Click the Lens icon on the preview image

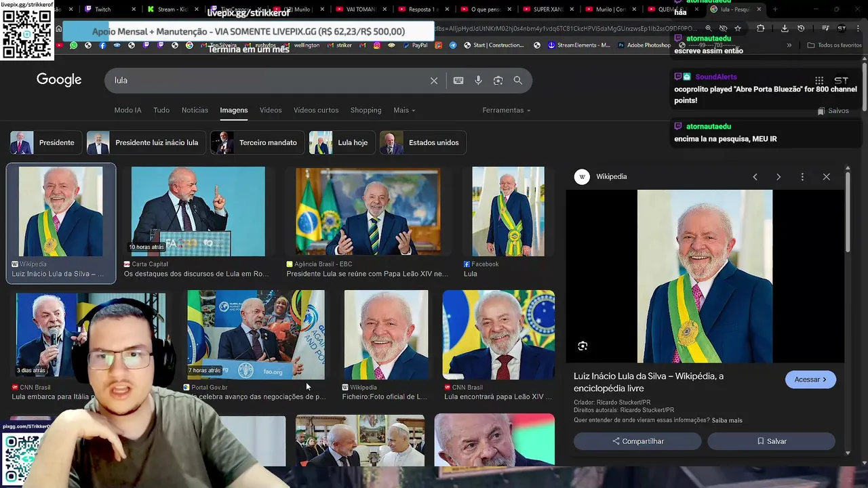click(583, 346)
